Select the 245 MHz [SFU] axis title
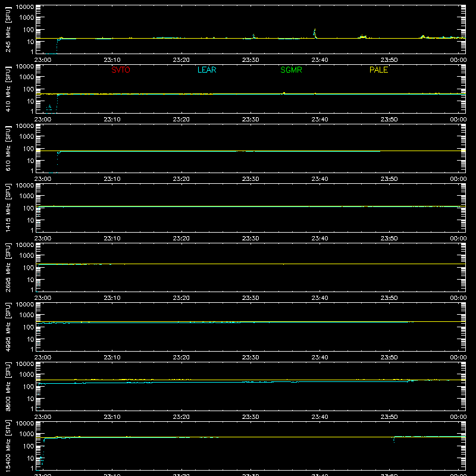Viewport: 476px width, 476px height. pyautogui.click(x=8, y=29)
